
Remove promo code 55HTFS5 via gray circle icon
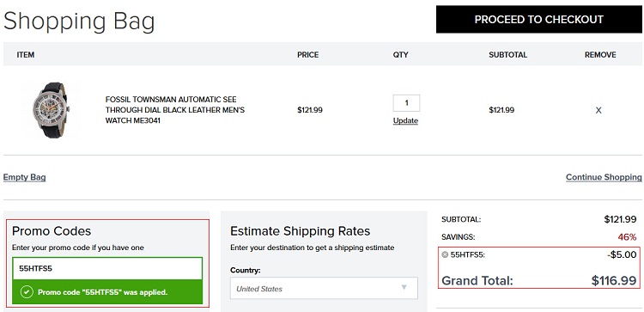445,255
